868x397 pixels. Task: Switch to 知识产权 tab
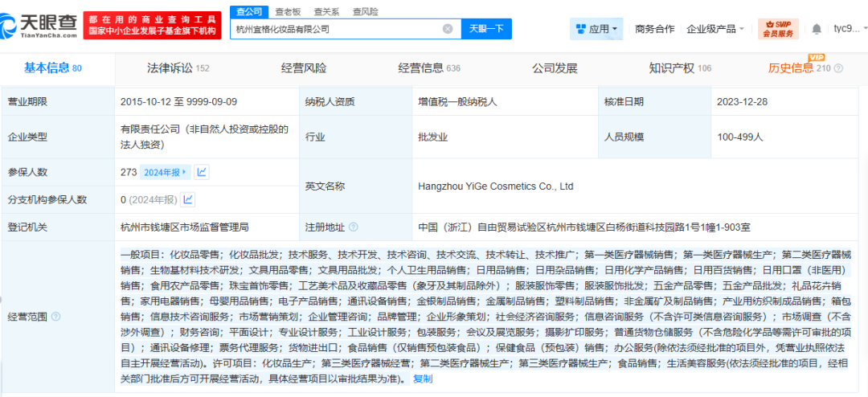[x=681, y=68]
